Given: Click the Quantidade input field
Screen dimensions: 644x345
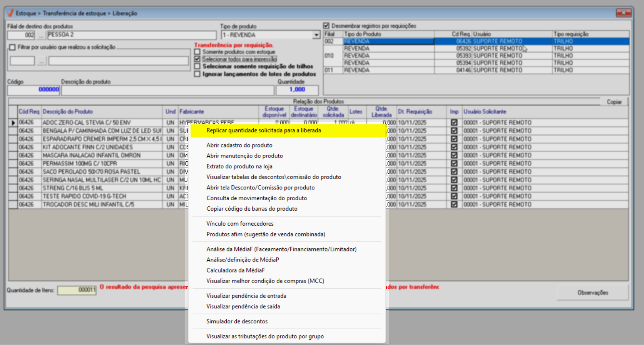Looking at the screenshot, I should click(297, 90).
